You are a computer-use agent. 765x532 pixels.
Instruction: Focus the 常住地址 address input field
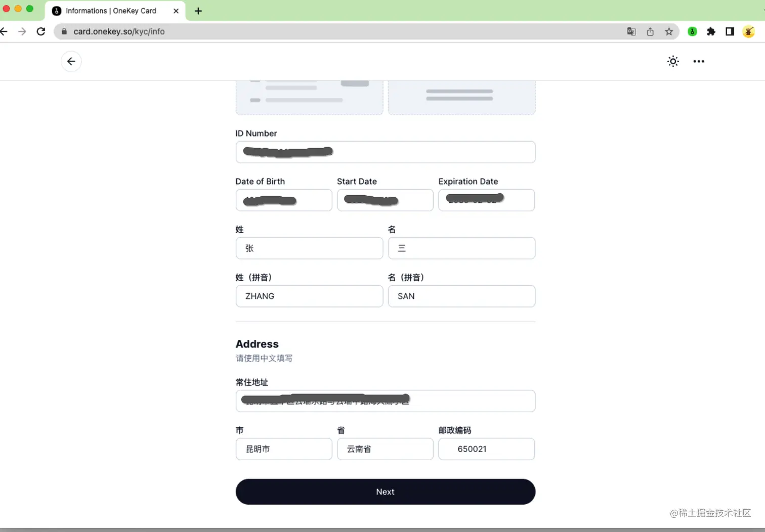[x=386, y=401]
